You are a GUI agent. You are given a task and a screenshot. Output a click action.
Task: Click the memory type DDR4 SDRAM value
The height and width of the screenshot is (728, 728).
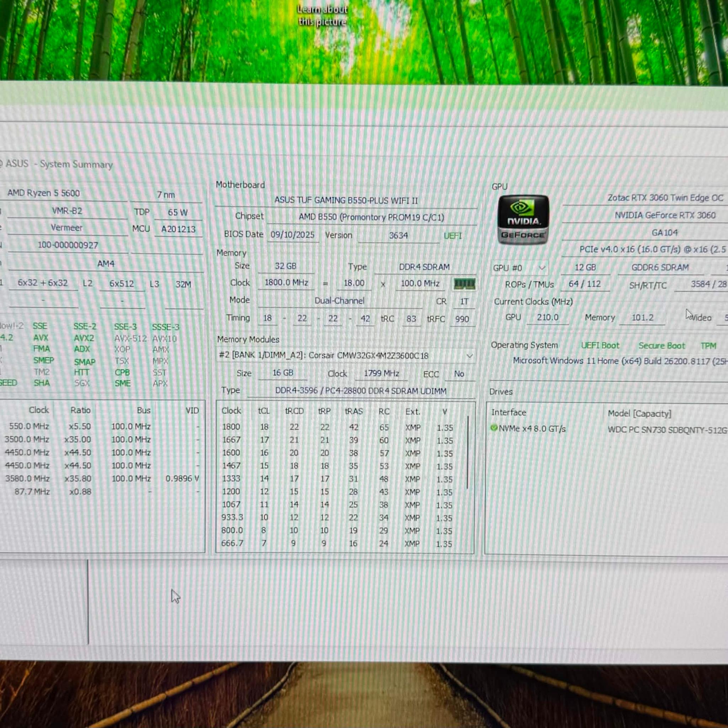click(x=424, y=267)
